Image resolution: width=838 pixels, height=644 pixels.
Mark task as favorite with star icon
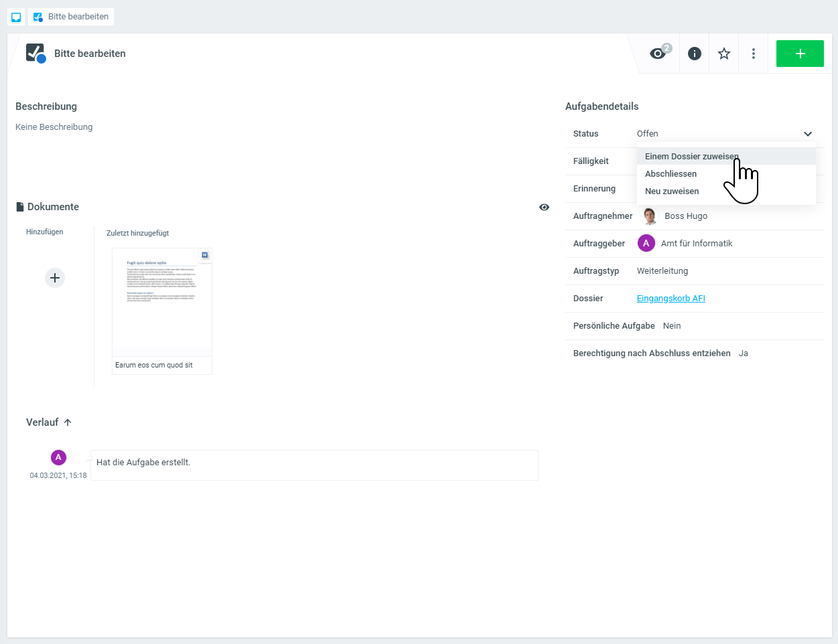click(x=724, y=54)
